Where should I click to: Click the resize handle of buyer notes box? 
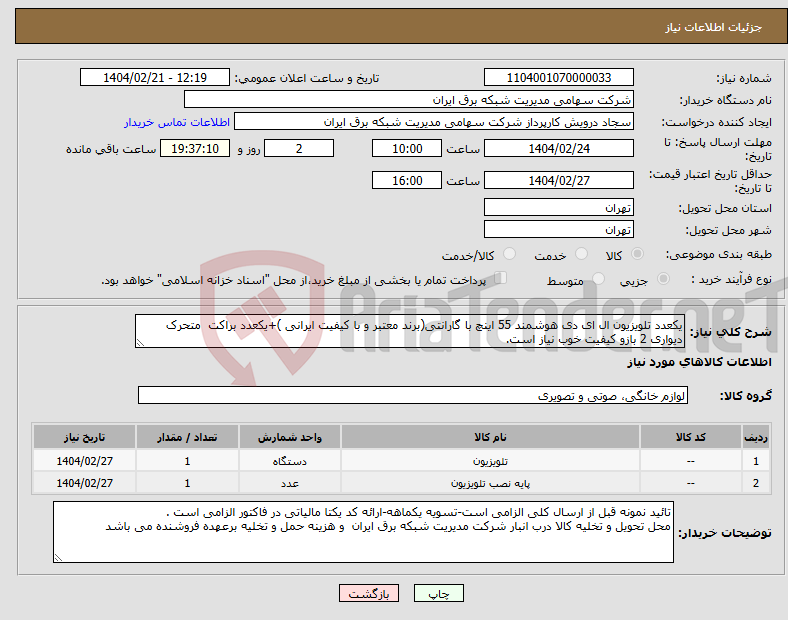pos(58,557)
